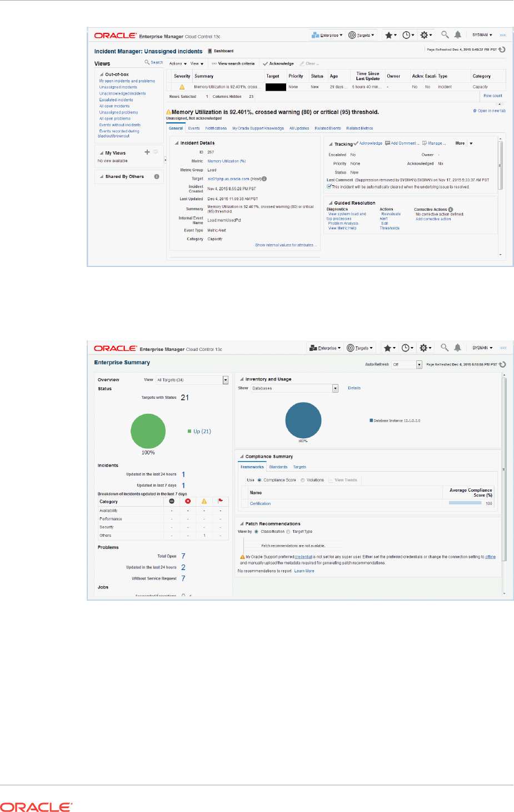Open History clock menu in Incident Manager window
This screenshot has height=812, width=514.
408,35
